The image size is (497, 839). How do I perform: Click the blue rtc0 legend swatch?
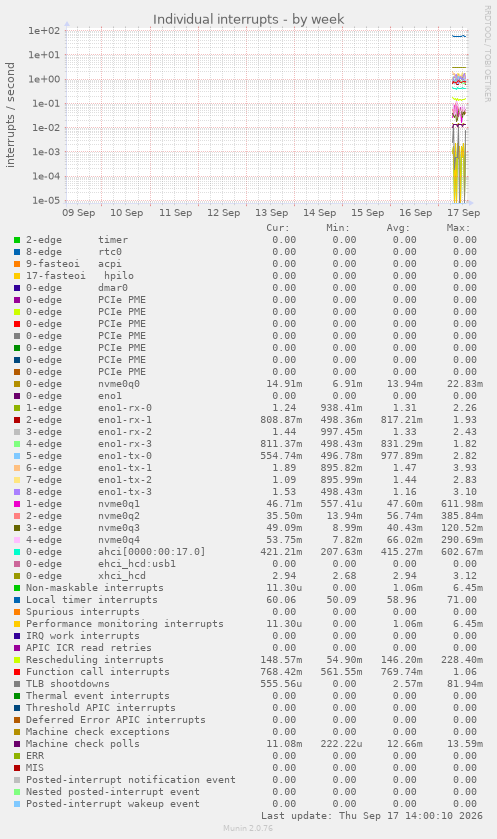pos(17,252)
